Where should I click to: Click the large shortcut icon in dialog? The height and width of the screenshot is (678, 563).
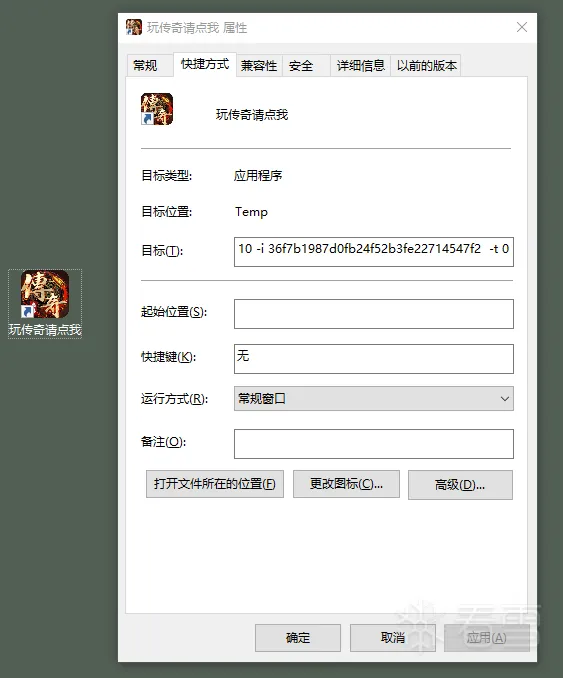157,109
